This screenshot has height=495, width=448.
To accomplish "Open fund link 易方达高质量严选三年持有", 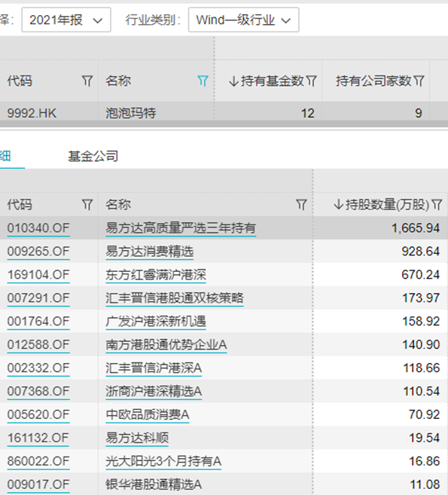I will (x=181, y=228).
